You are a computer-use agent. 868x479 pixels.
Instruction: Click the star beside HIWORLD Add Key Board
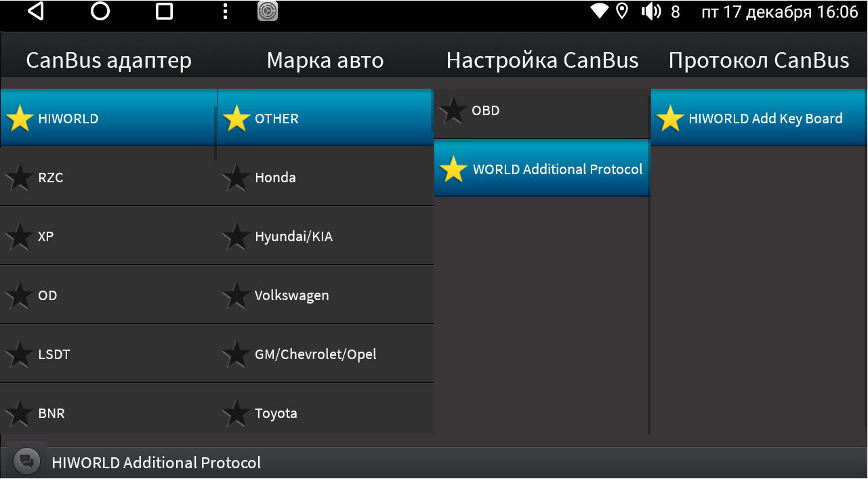670,119
